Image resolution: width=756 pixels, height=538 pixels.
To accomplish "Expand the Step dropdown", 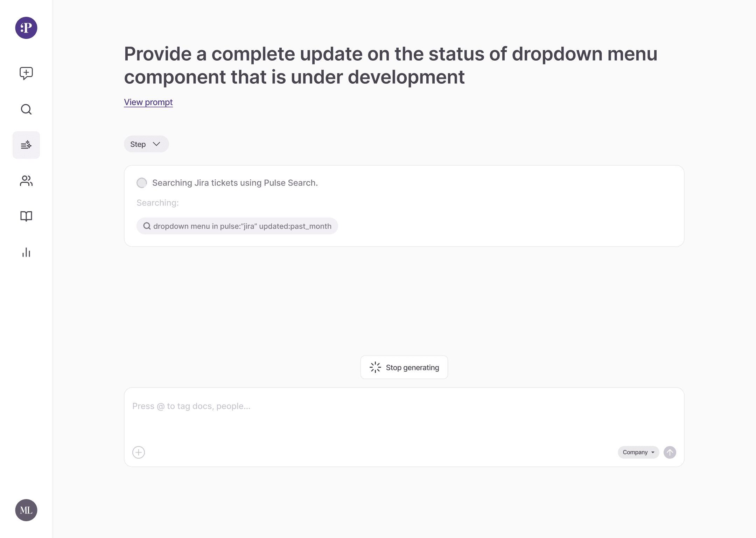I will [146, 144].
